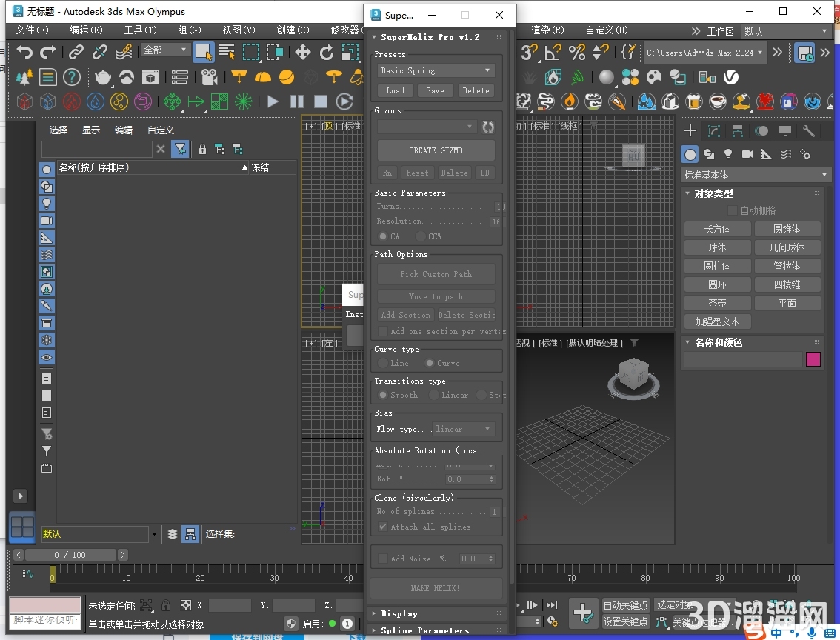The height and width of the screenshot is (640, 840).
Task: Click the teapot create icon
Action: point(102,77)
